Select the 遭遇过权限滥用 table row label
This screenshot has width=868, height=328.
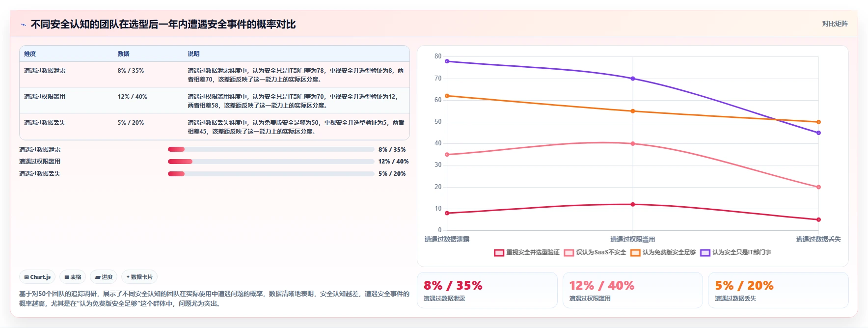click(45, 97)
